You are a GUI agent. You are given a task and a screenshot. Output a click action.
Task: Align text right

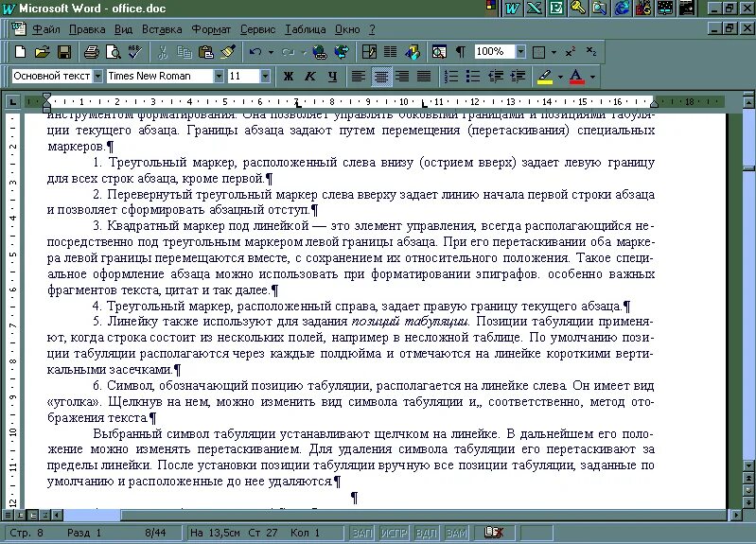(x=402, y=77)
